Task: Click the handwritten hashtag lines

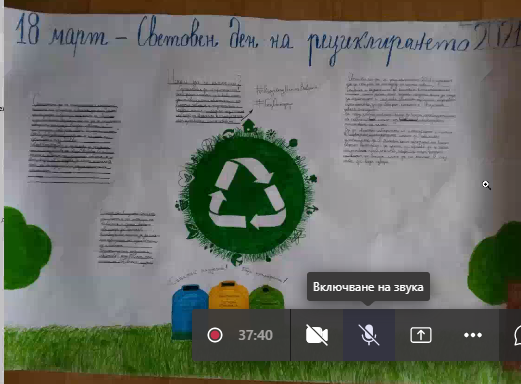Action: pos(285,96)
